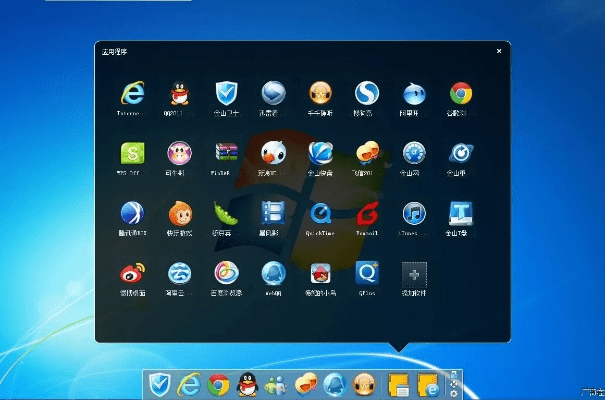This screenshot has height=400, width=605.
Task: Click the add software plus tile
Action: pos(414,272)
